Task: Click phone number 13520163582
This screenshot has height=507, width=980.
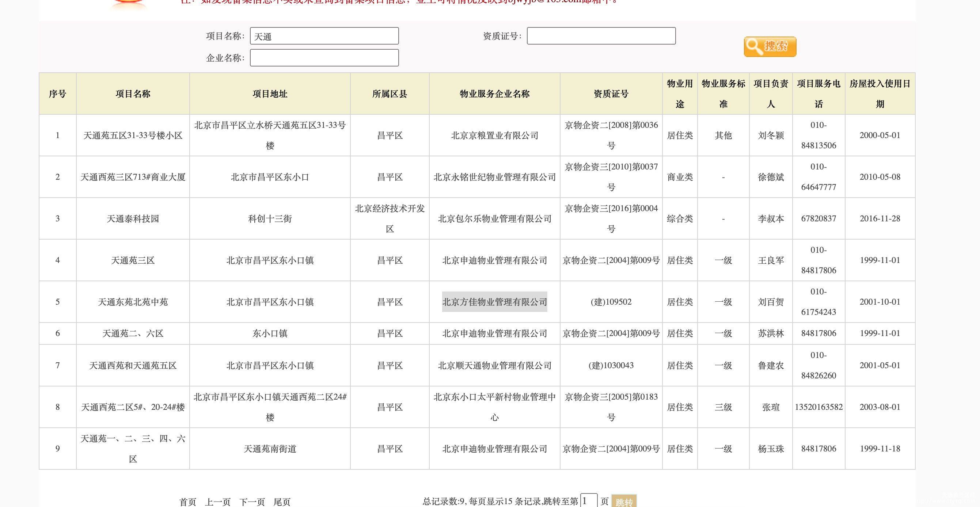Action: pyautogui.click(x=819, y=407)
